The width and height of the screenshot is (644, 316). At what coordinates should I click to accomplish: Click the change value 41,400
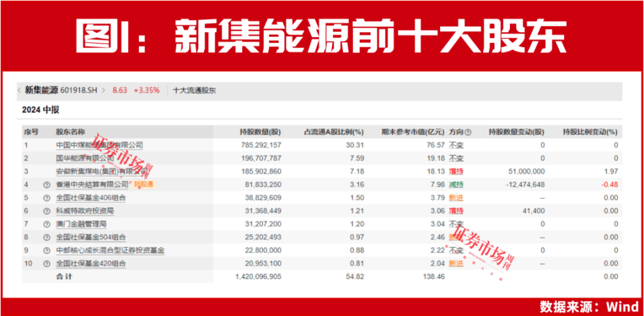tap(535, 211)
